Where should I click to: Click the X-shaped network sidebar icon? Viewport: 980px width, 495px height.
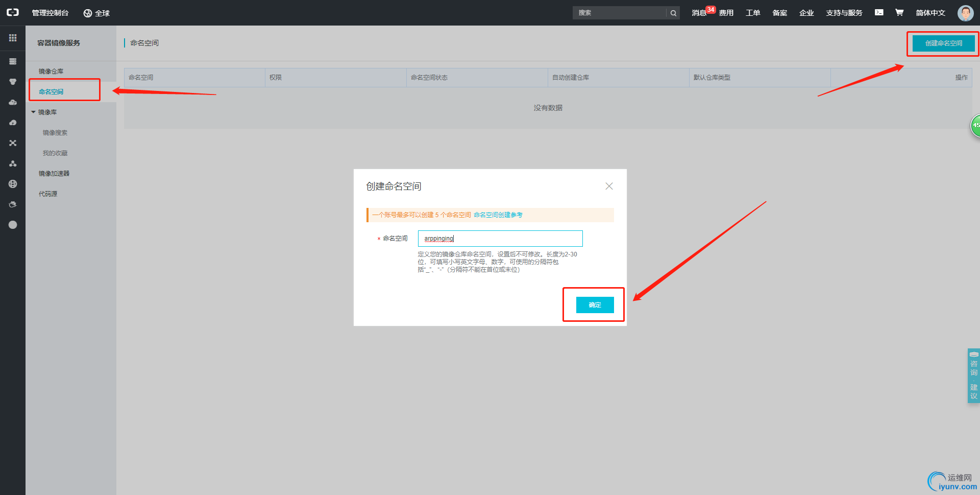click(13, 143)
